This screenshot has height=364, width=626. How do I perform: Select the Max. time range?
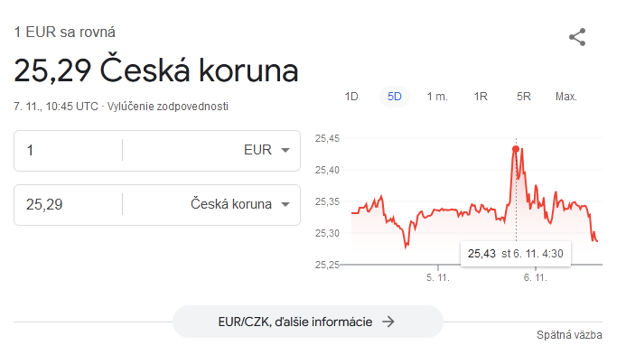(566, 97)
